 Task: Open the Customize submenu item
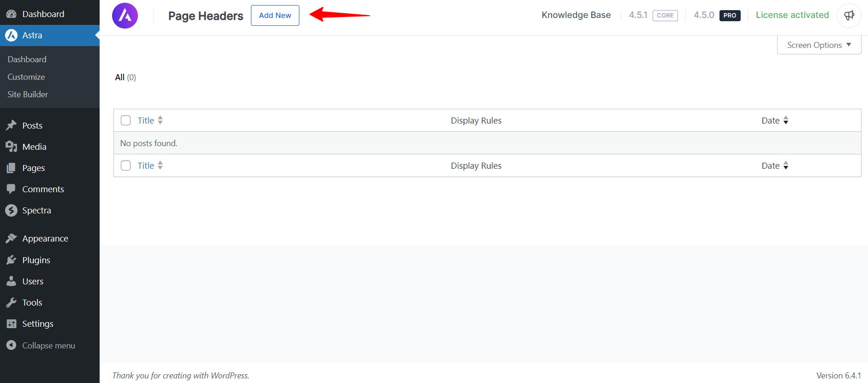tap(26, 77)
